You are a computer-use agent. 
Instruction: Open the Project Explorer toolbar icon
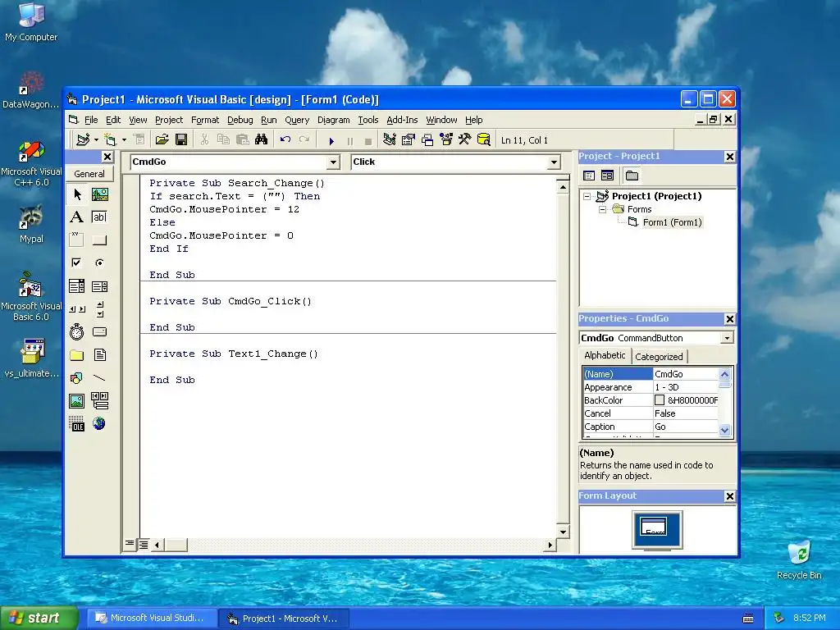click(390, 139)
